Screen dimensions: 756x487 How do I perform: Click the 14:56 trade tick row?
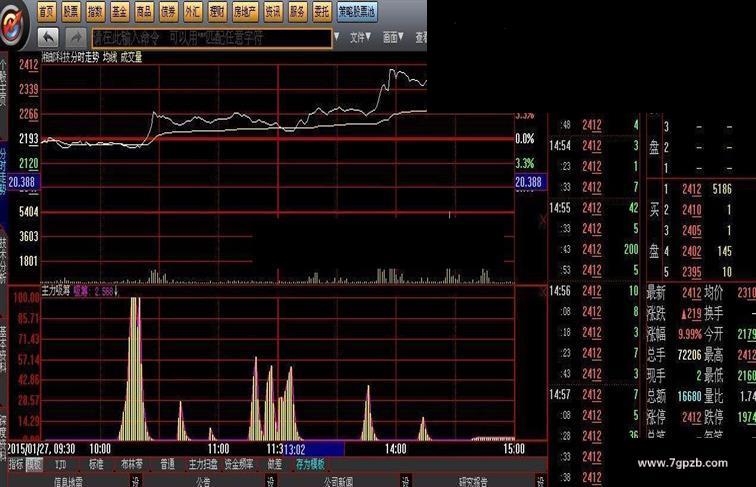point(594,291)
